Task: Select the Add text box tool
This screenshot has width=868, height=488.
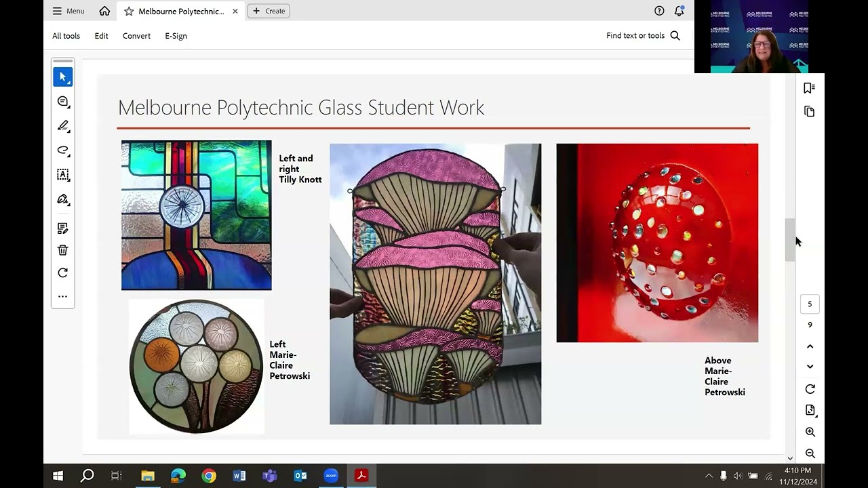Action: click(63, 175)
